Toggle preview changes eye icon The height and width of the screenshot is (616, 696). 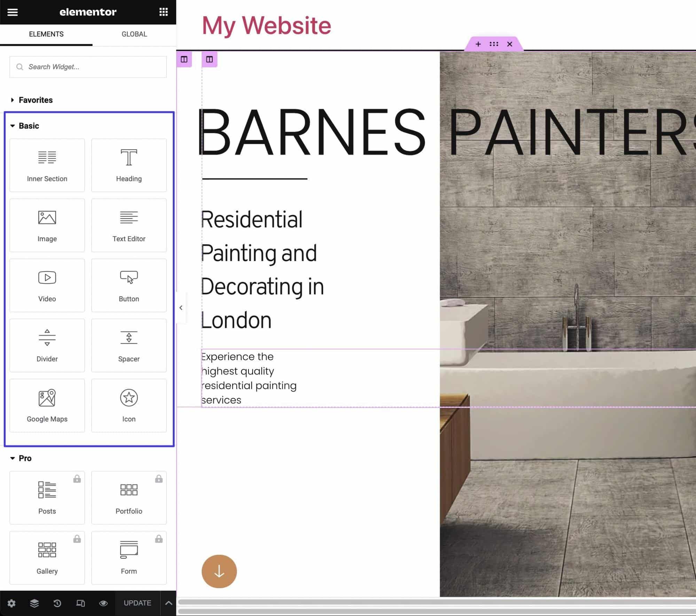103,603
